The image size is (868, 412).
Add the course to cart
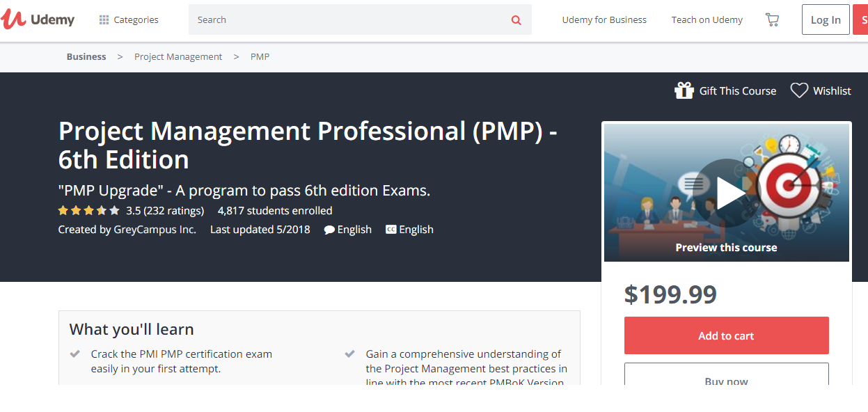tap(726, 335)
